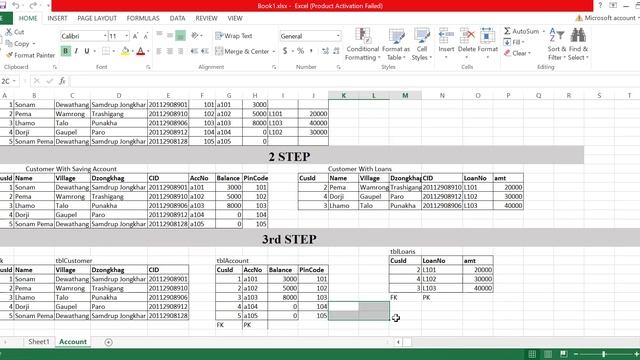Select the Account sheet tab
This screenshot has height=360, width=640.
coord(73,342)
